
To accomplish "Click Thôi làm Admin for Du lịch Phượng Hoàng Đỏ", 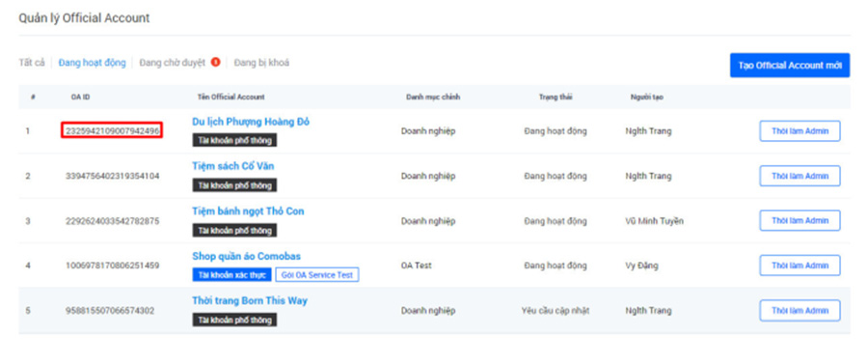I will coord(800,130).
